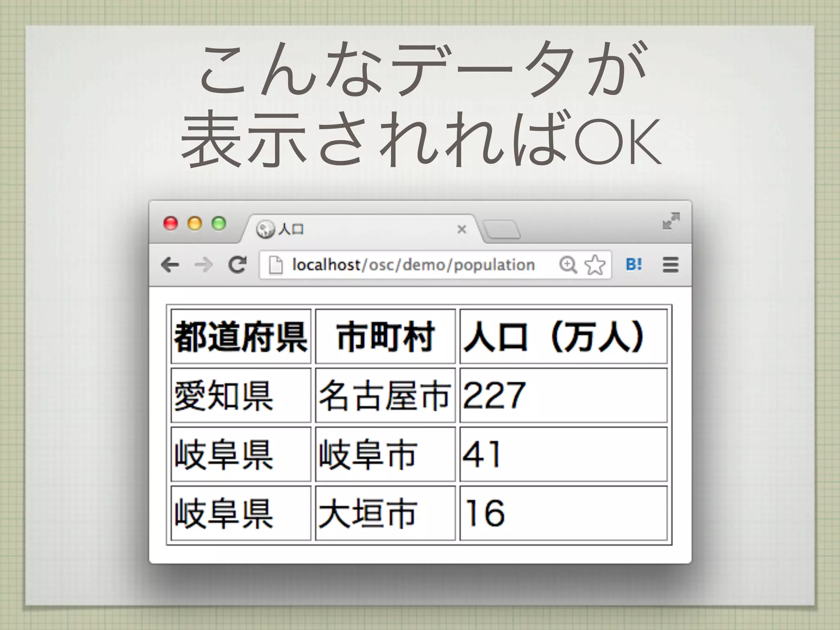The width and height of the screenshot is (840, 630).
Task: Click the slide text 表示されればOK
Action: point(421,139)
